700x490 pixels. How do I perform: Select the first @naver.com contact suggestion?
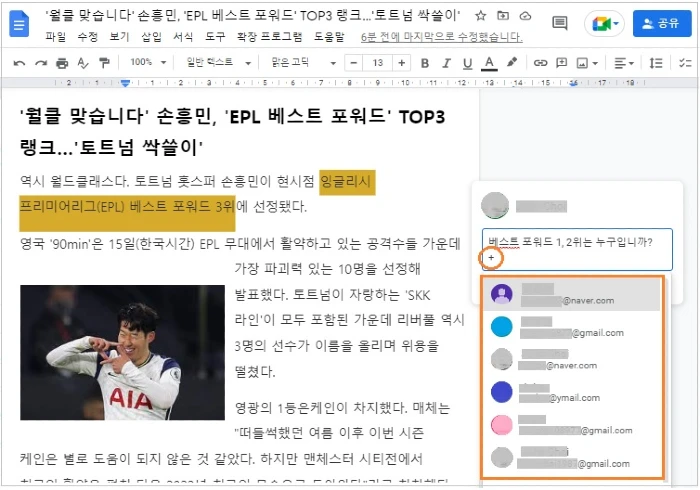tap(572, 294)
